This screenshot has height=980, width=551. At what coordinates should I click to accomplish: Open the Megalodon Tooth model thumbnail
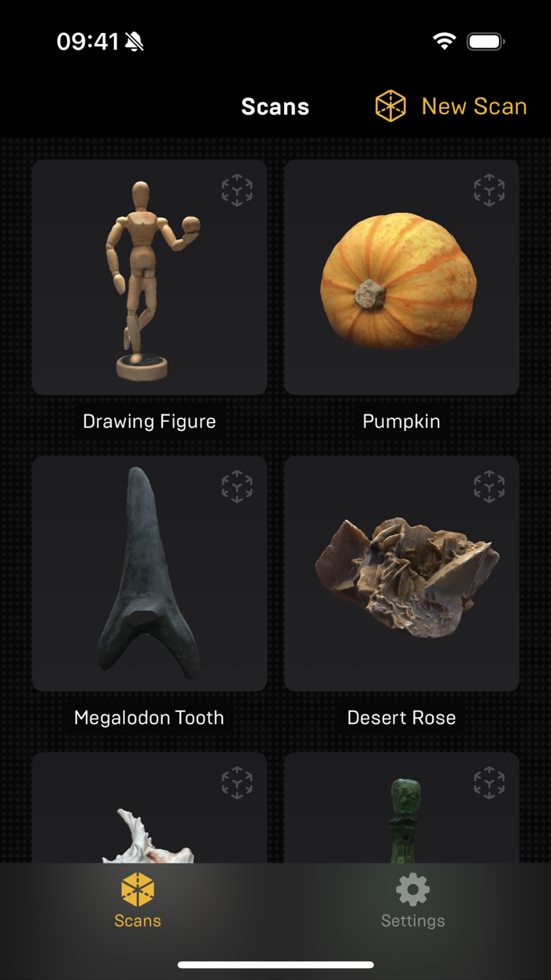pyautogui.click(x=150, y=574)
